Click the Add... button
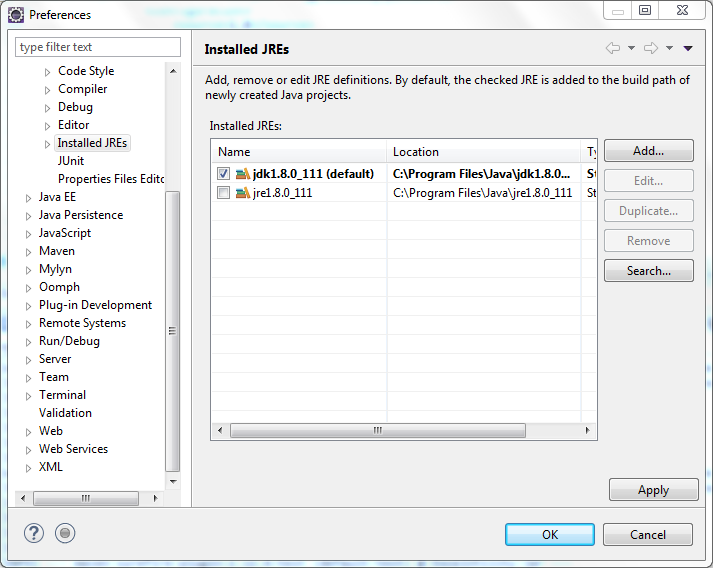This screenshot has height=568, width=713. tap(648, 151)
